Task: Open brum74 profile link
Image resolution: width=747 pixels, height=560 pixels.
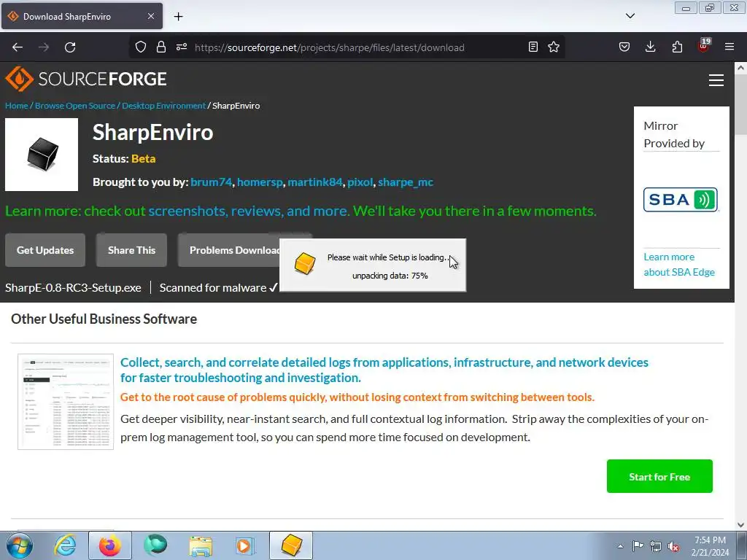Action: point(211,182)
